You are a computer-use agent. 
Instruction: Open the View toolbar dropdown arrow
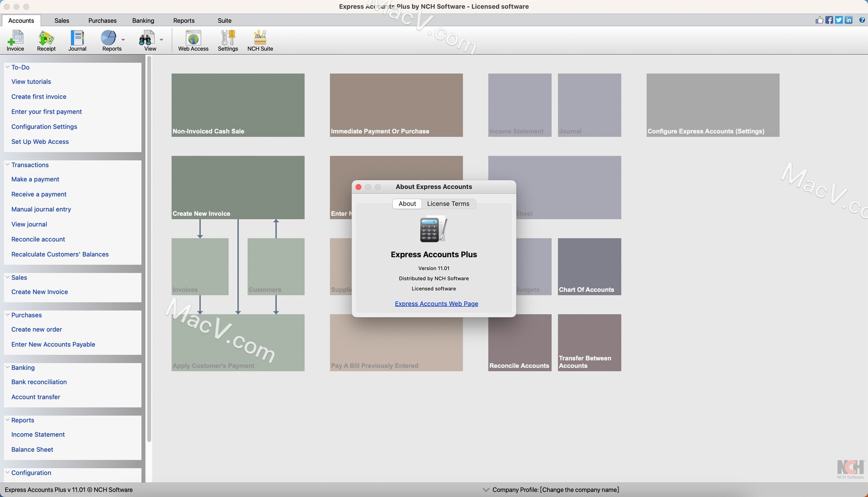coord(161,40)
